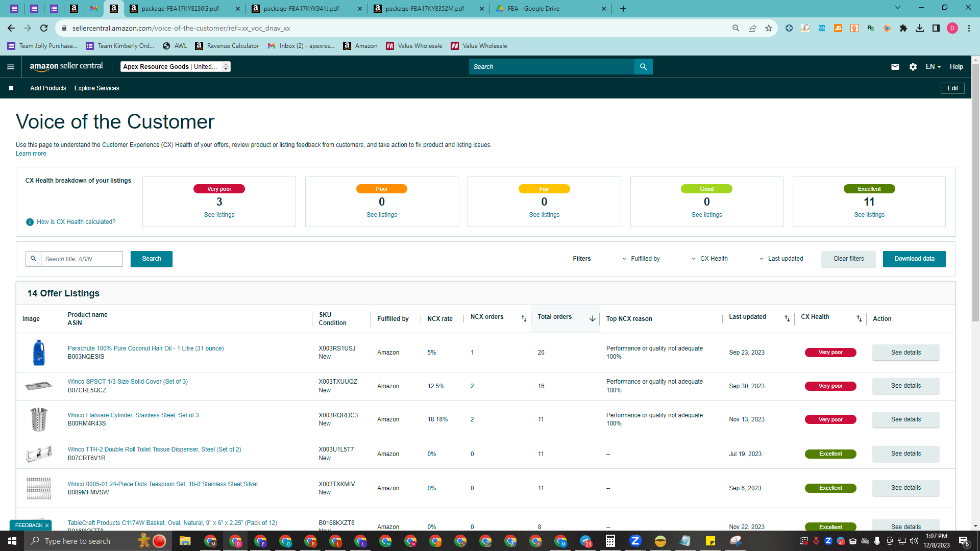Open the Chrome profile avatar
Screen dimensions: 980x551
click(x=952, y=28)
